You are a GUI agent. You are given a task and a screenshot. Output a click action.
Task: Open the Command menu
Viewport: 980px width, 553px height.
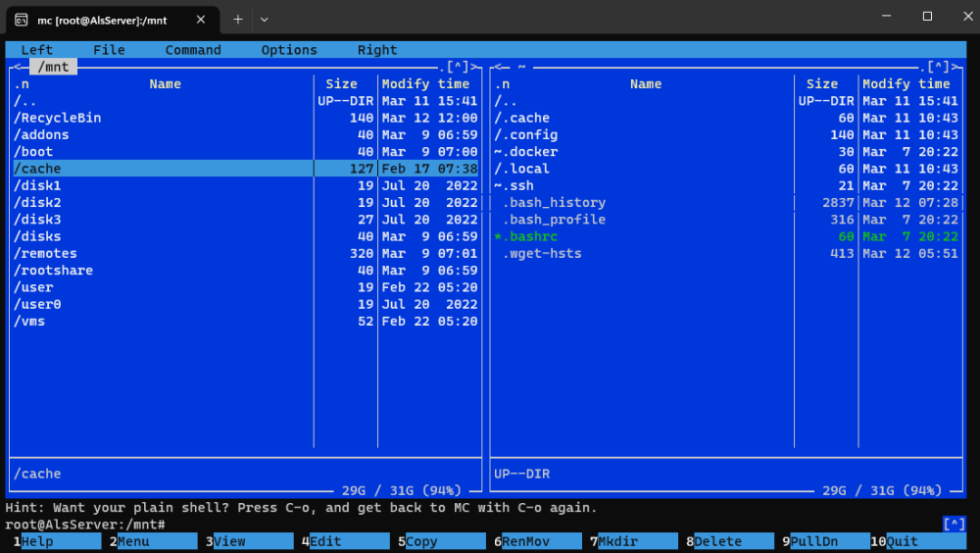pyautogui.click(x=193, y=49)
